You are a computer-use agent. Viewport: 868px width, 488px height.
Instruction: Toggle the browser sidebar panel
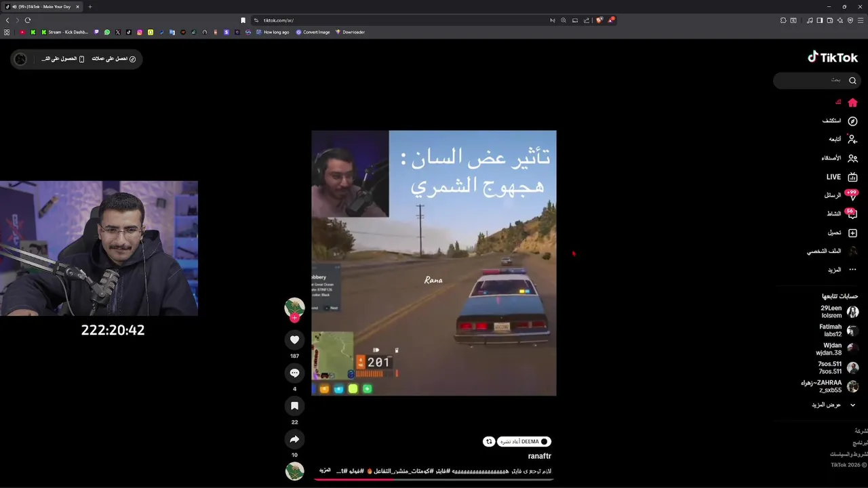pyautogui.click(x=819, y=20)
